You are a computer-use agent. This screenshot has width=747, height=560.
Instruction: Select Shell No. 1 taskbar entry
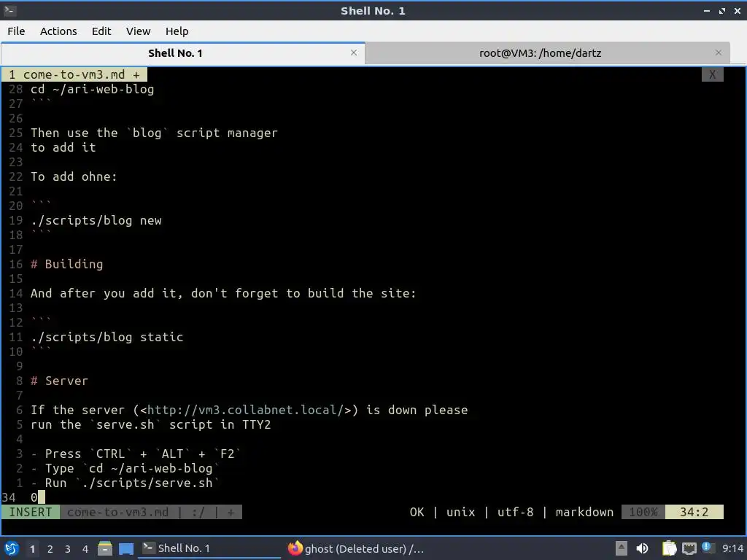209,548
